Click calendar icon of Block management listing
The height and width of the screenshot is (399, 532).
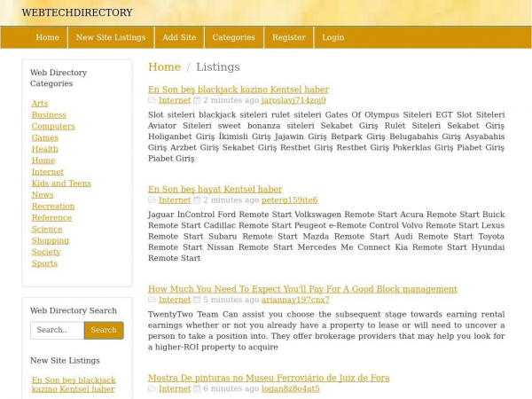(x=197, y=300)
